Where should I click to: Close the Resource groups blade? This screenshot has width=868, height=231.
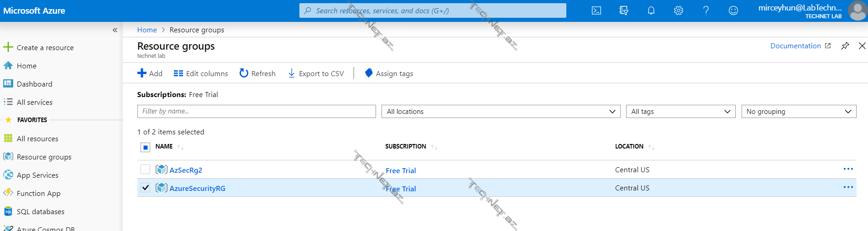point(862,46)
